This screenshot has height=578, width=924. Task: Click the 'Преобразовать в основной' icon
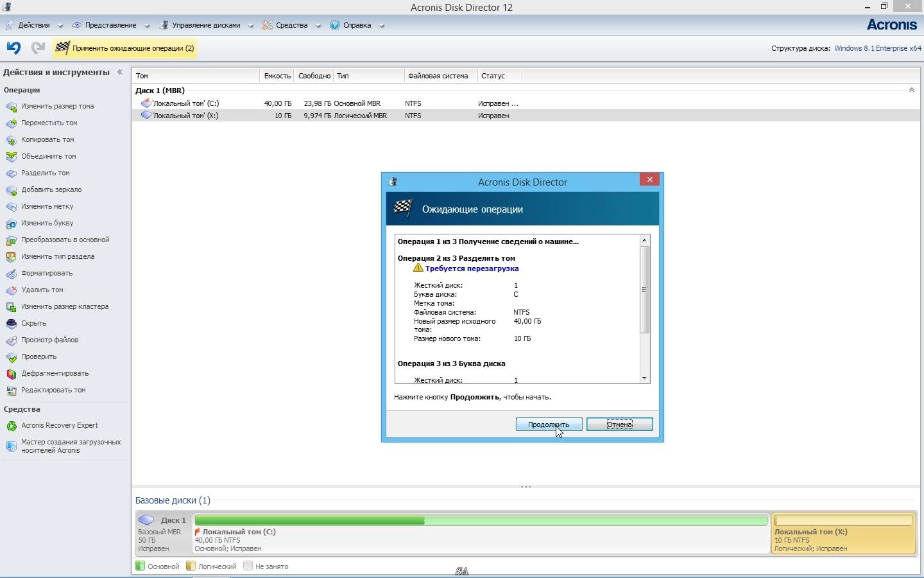[11, 240]
